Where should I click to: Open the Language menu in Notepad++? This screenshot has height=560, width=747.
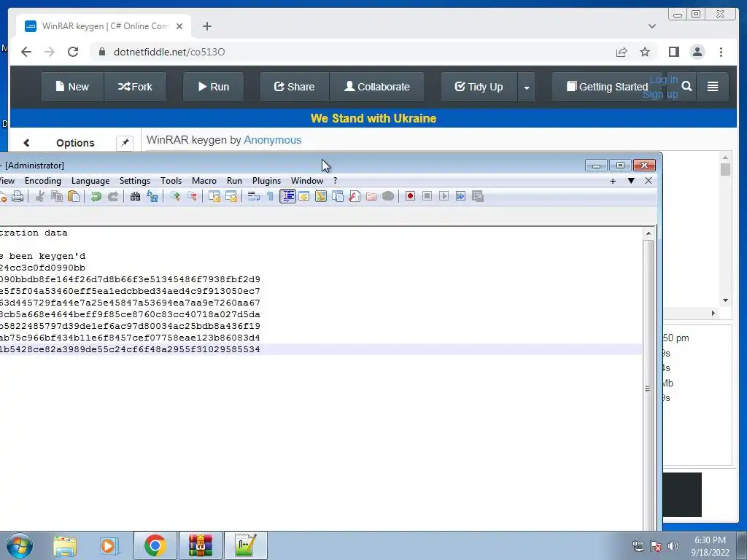(x=90, y=181)
